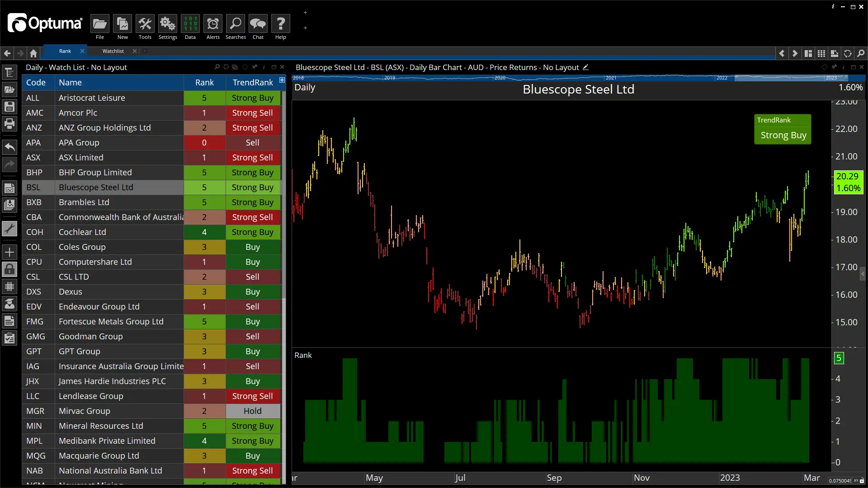
Task: Open the Settings gear icon
Action: tap(168, 24)
